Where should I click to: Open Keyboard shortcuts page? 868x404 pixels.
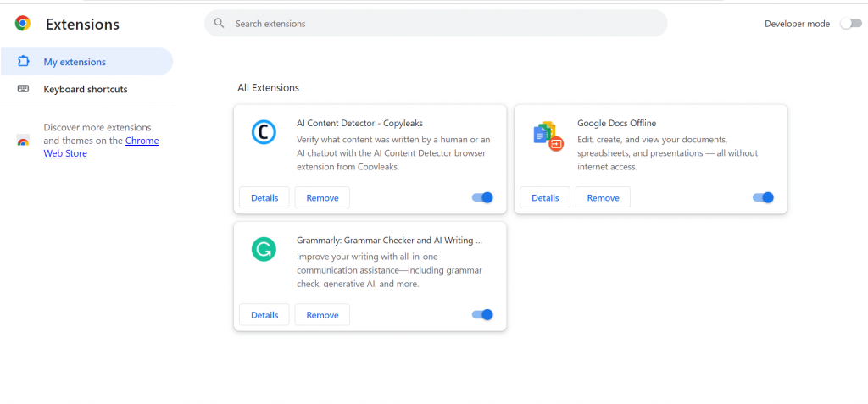87,89
